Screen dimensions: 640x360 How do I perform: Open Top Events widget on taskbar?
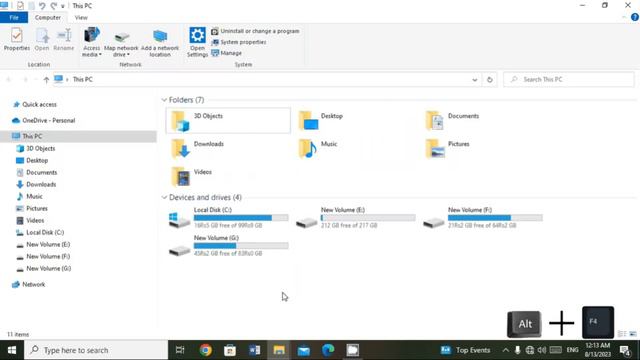[x=465, y=350]
